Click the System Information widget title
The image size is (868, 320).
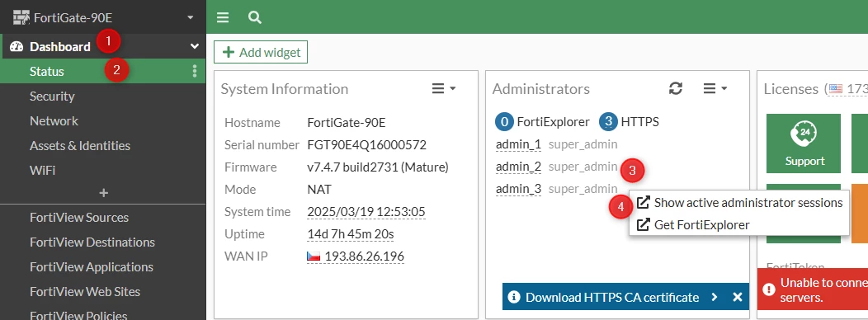pyautogui.click(x=285, y=88)
